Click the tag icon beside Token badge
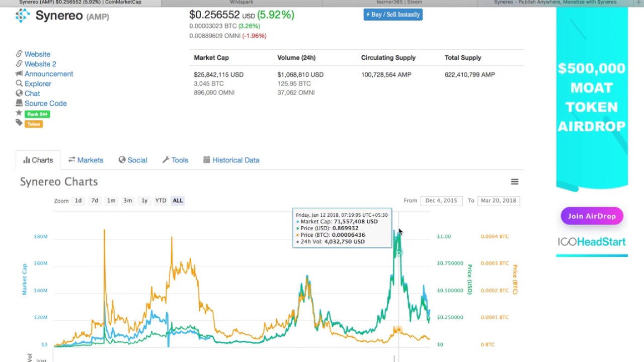This screenshot has height=362, width=644. coord(19,123)
